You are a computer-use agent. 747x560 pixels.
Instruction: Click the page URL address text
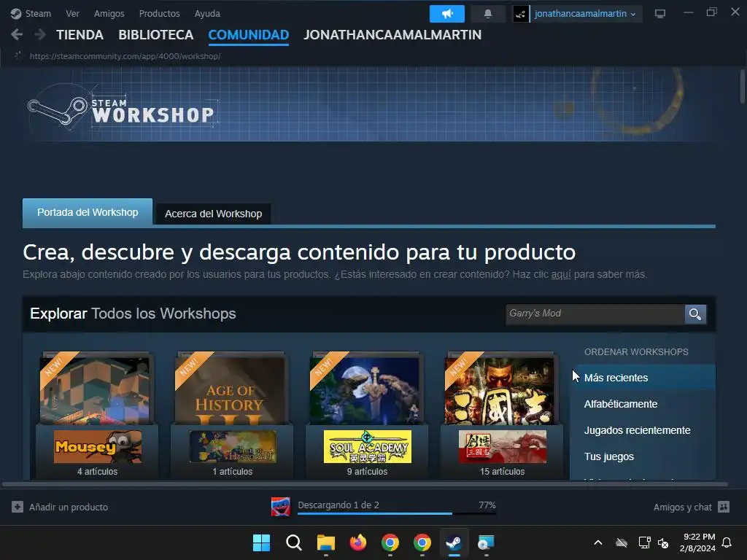pos(125,56)
